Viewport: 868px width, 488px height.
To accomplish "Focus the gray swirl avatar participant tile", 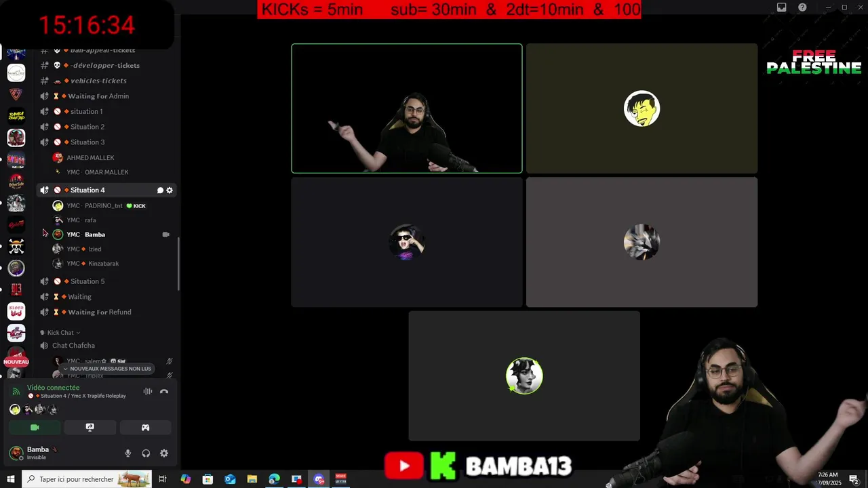I will pyautogui.click(x=642, y=242).
